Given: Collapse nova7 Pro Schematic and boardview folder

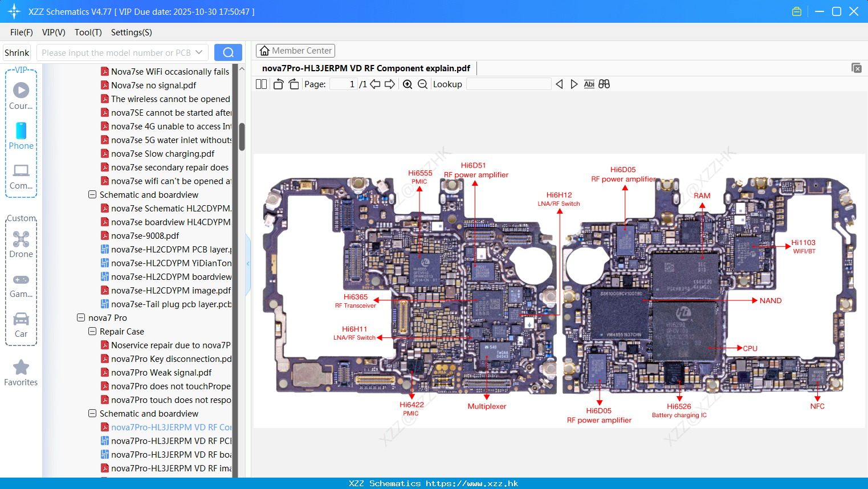Looking at the screenshot, I should coord(92,413).
